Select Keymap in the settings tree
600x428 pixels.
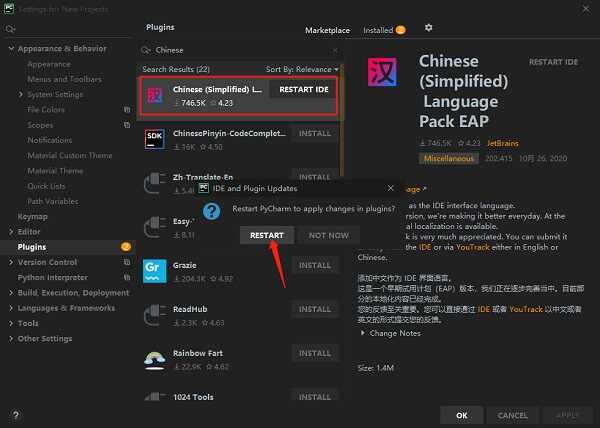click(x=33, y=216)
